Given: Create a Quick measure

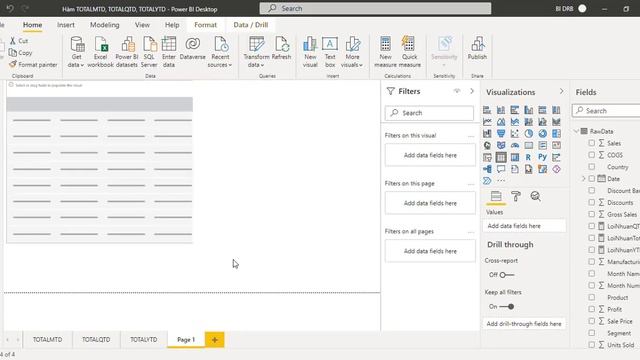Looking at the screenshot, I should (x=409, y=52).
